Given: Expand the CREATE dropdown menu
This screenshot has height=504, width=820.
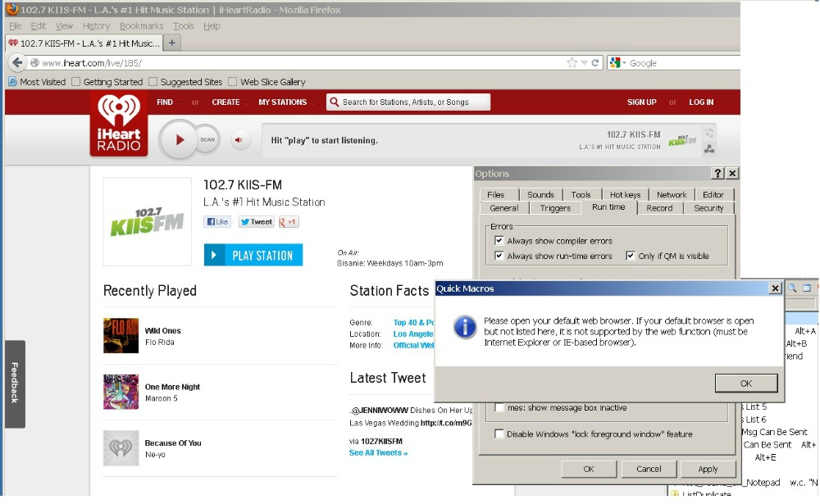Looking at the screenshot, I should [x=230, y=102].
